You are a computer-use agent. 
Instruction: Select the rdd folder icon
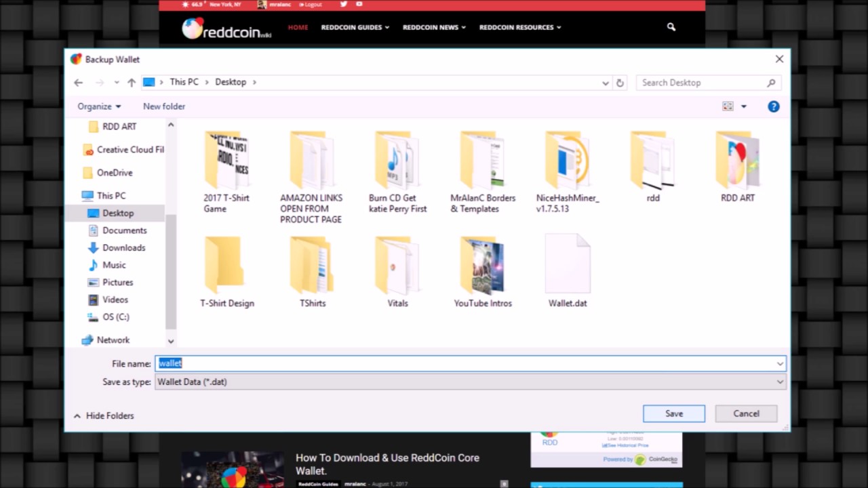(652, 161)
